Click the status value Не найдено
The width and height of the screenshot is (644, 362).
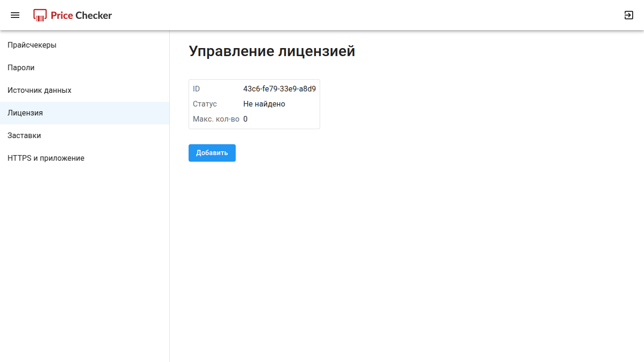coord(264,104)
